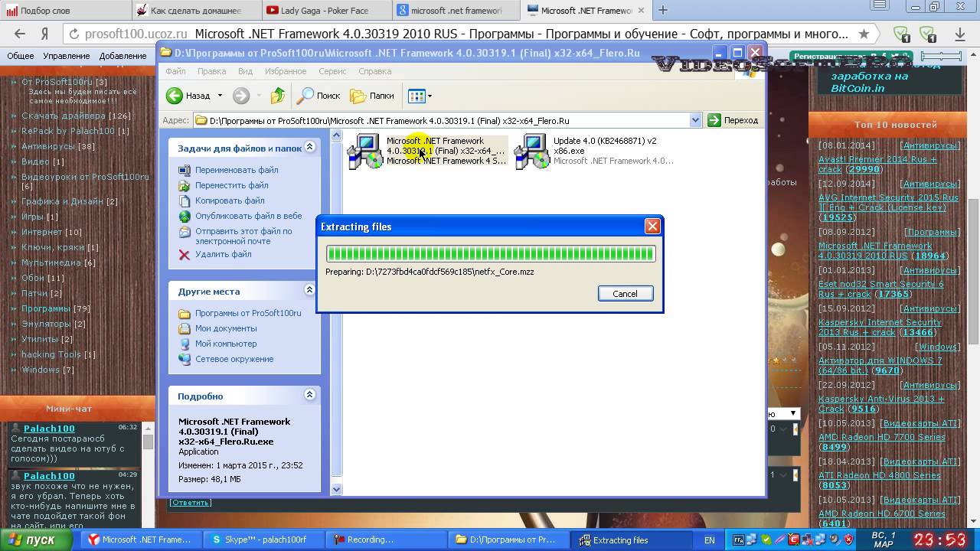Click the Up folder icon in Explorer

(x=277, y=96)
